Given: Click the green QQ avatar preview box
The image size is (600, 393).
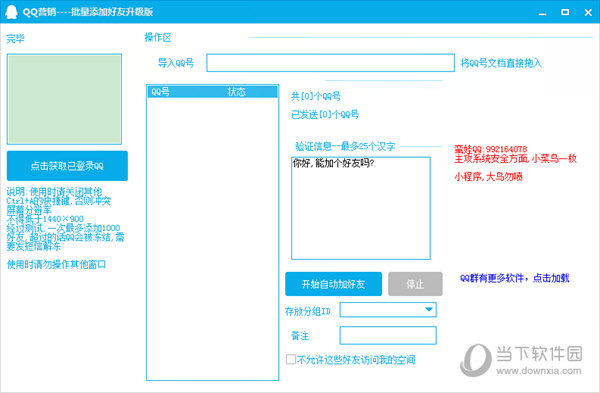Looking at the screenshot, I should (64, 99).
